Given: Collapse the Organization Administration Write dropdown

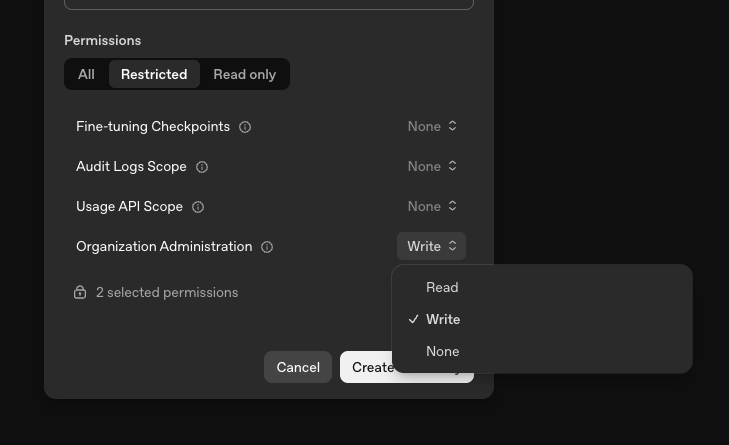Looking at the screenshot, I should [431, 246].
